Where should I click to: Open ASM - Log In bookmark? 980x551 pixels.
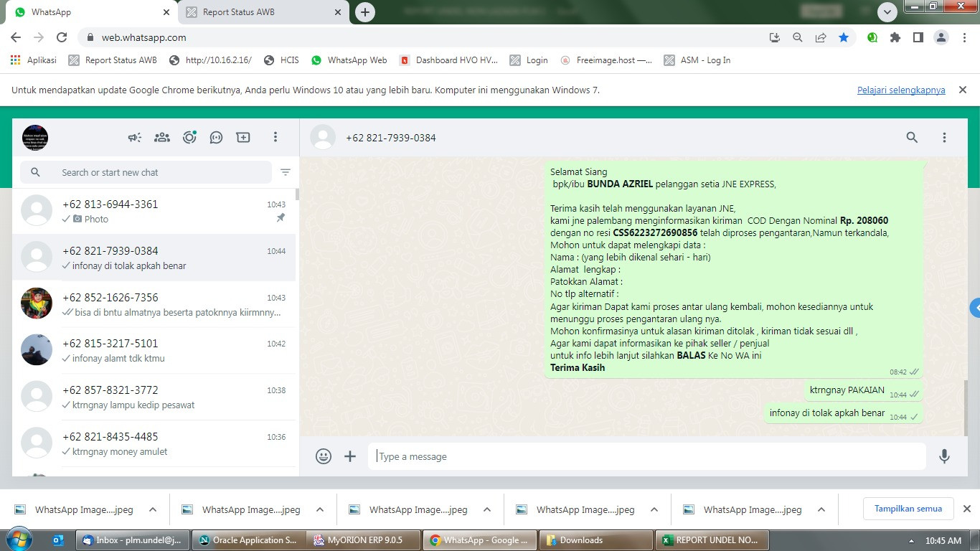(x=697, y=60)
